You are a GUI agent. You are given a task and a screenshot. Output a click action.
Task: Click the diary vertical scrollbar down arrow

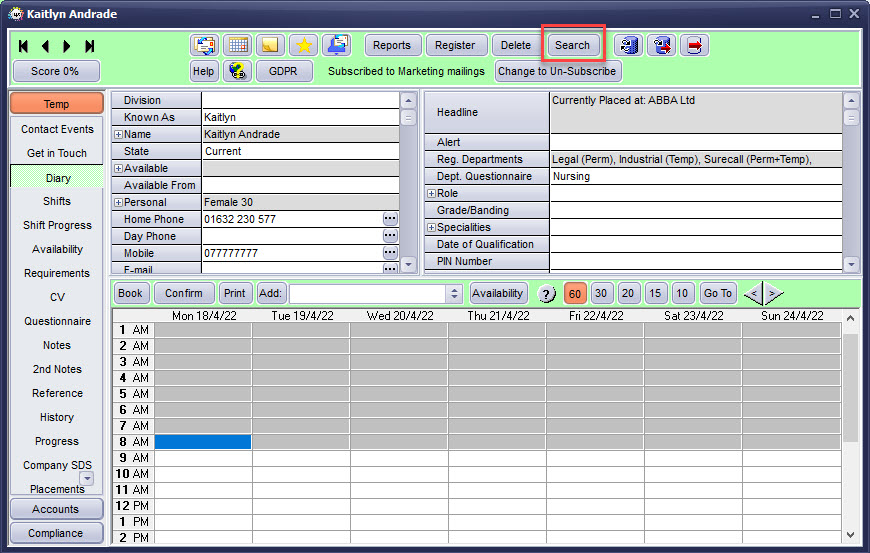click(x=851, y=535)
